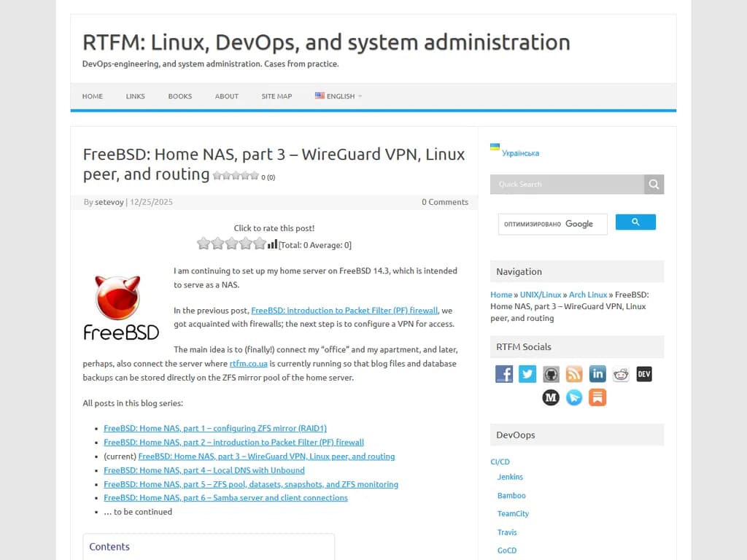The height and width of the screenshot is (560, 747).
Task: Open the DEV community icon
Action: click(x=644, y=373)
